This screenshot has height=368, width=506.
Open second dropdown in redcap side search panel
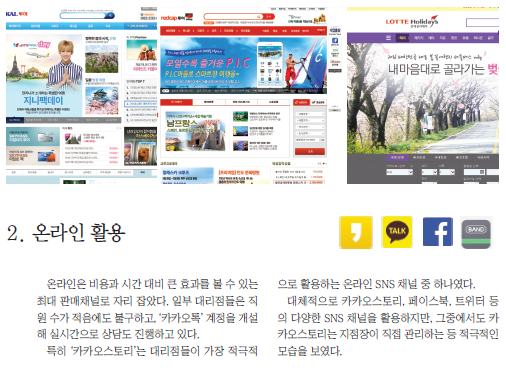click(x=310, y=120)
